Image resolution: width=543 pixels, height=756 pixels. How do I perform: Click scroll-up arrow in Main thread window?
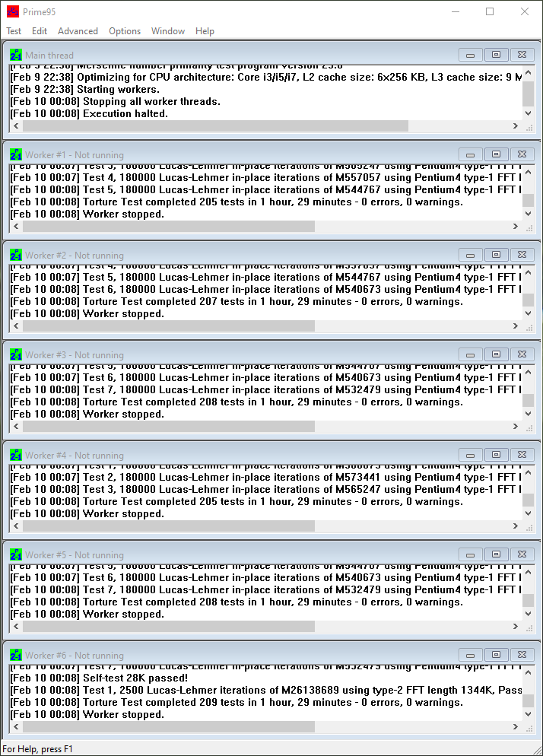pos(529,73)
